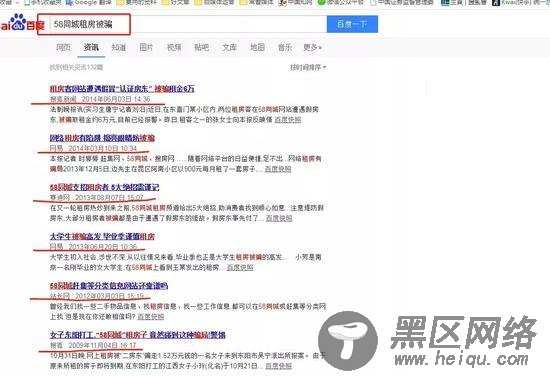This screenshot has width=550, height=376.
Task: Open the 地图 tab
Action: [257, 47]
